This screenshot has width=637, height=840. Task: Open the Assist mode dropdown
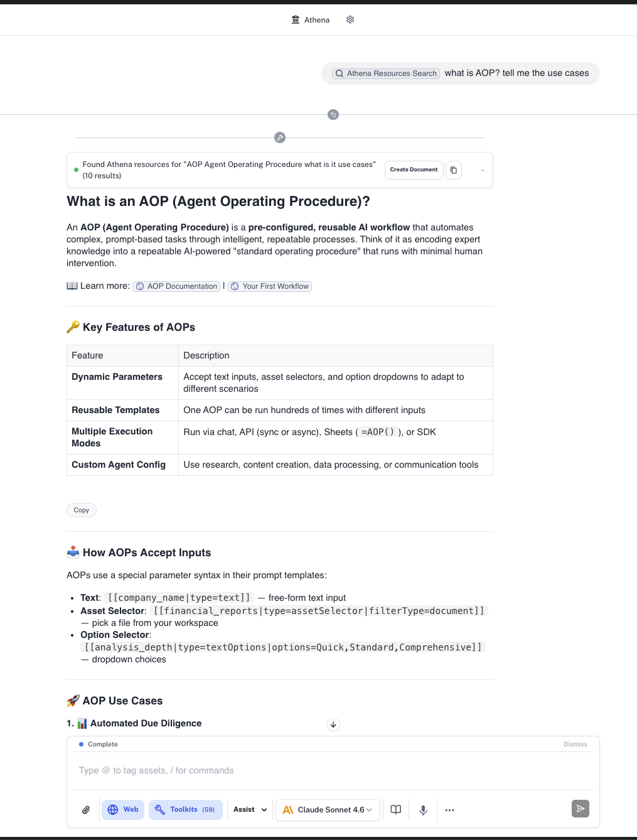click(x=249, y=810)
